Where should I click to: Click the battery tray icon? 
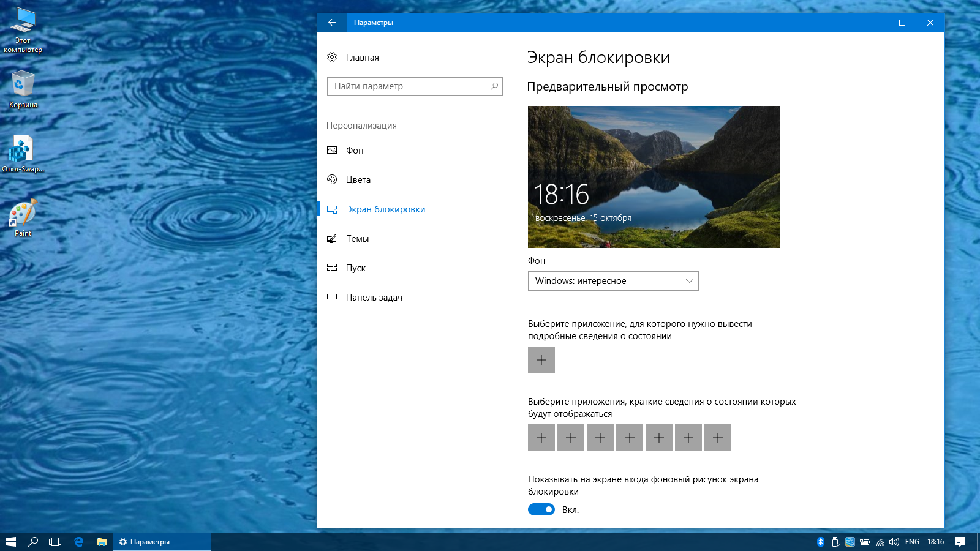[x=865, y=542]
